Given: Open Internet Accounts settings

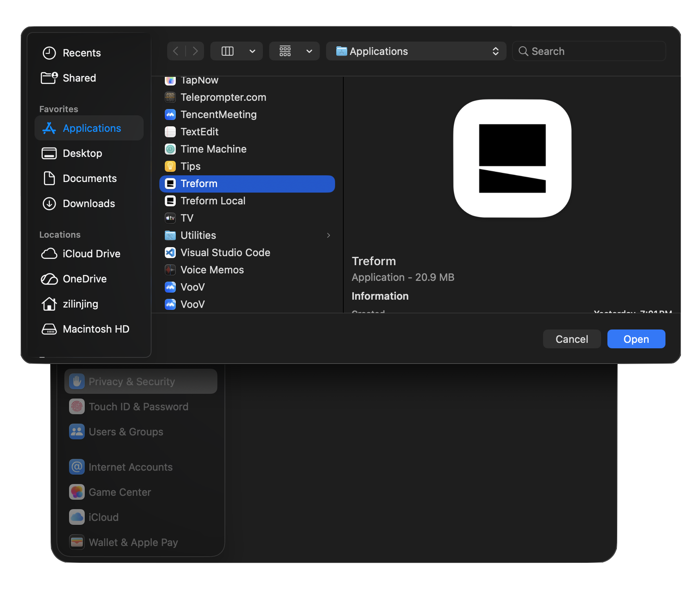Looking at the screenshot, I should pos(141,467).
